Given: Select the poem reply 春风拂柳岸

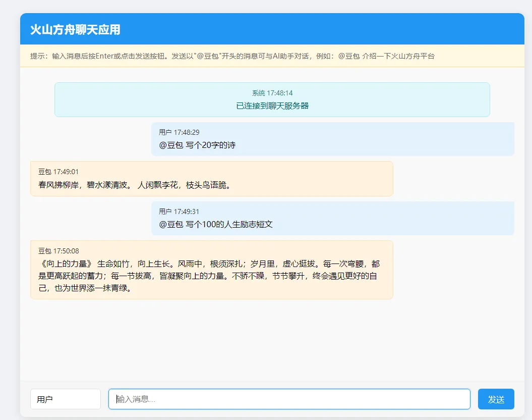Looking at the screenshot, I should [135, 185].
